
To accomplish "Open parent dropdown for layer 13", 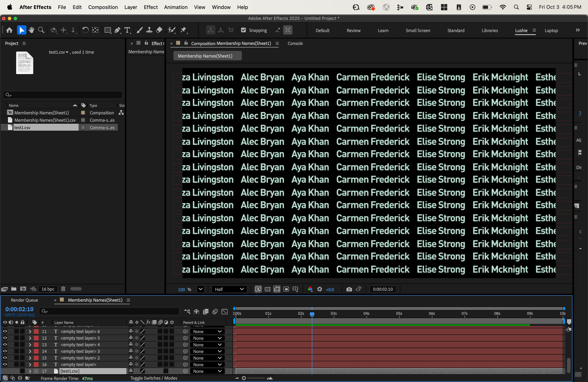I will pyautogui.click(x=207, y=345).
